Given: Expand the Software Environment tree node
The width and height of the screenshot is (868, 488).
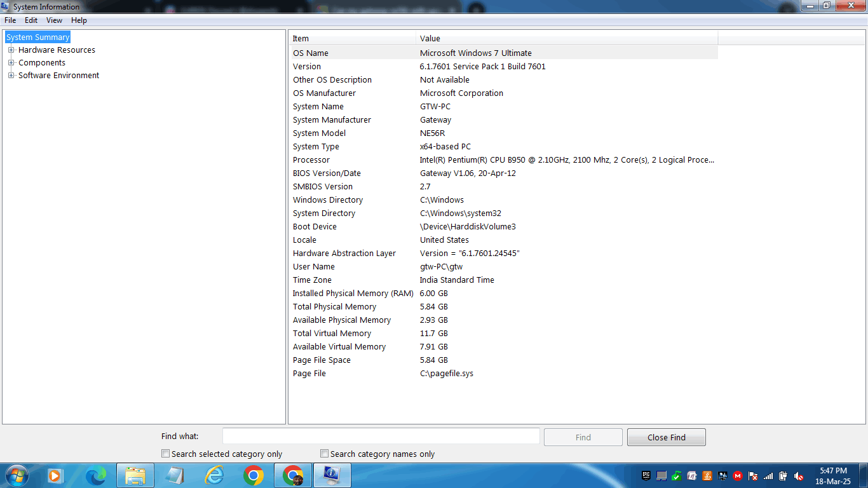Looking at the screenshot, I should pyautogui.click(x=11, y=76).
